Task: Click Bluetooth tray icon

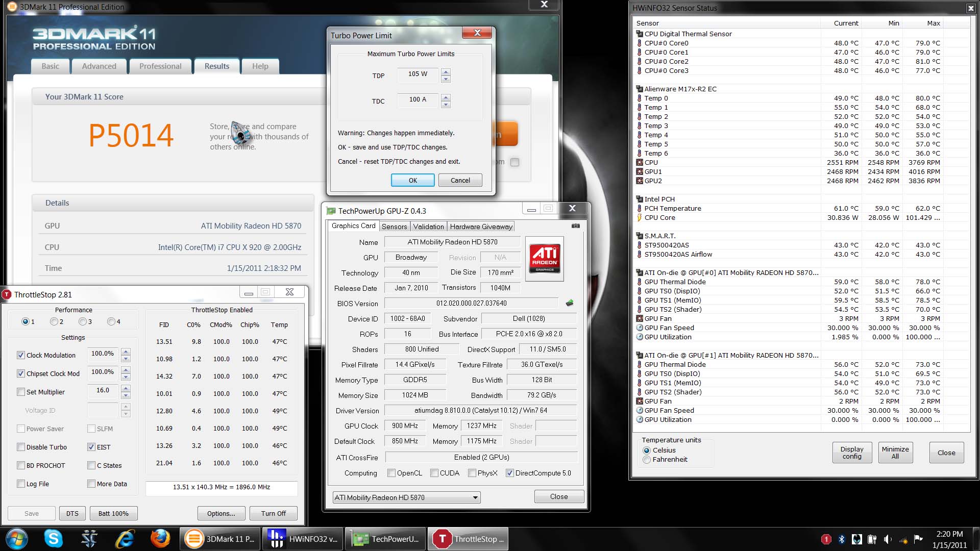Action: click(x=842, y=539)
